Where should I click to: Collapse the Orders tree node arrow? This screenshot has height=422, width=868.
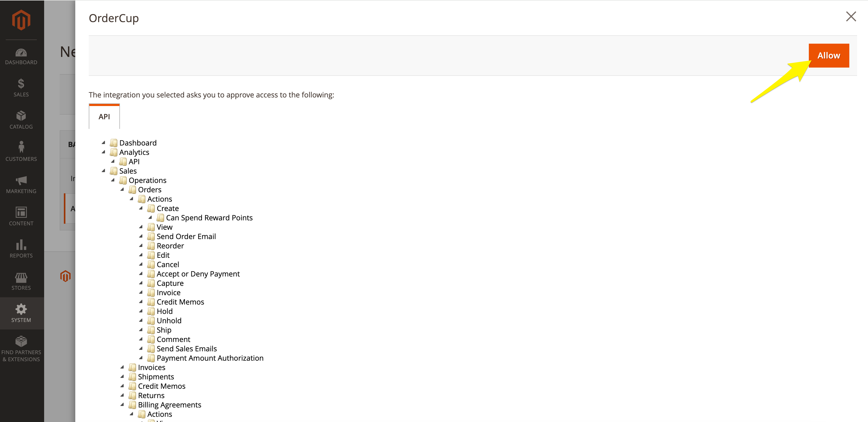click(x=122, y=190)
